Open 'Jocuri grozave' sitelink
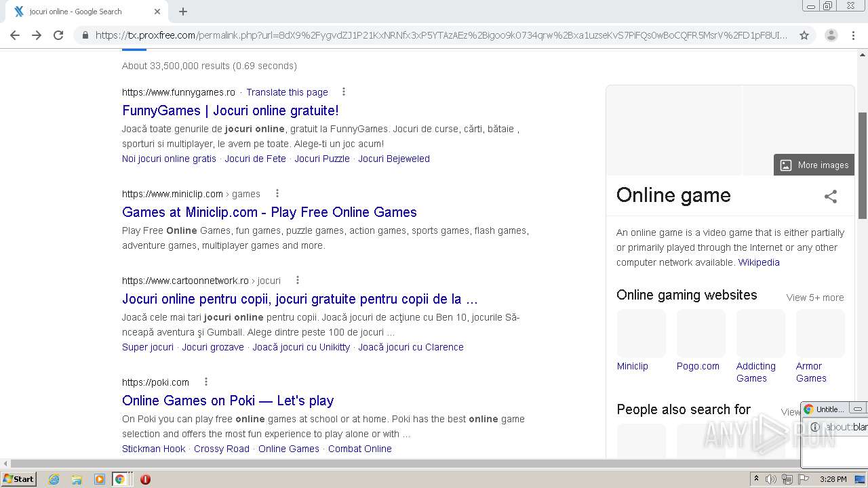This screenshot has width=868, height=488. [x=213, y=347]
